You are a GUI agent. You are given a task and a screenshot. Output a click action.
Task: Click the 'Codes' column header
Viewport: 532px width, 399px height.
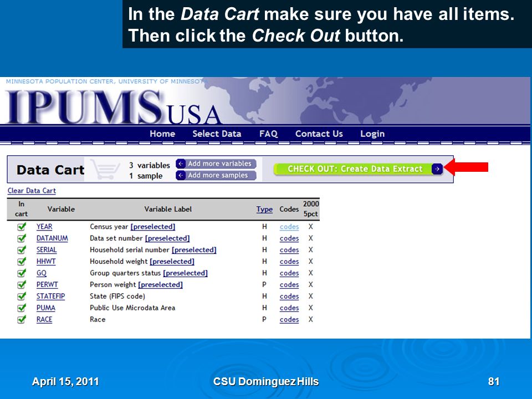click(289, 209)
